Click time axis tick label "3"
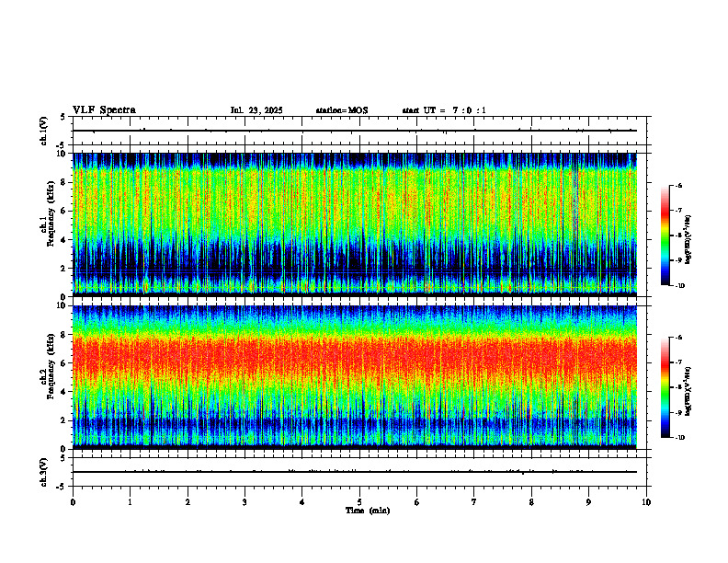The height and width of the screenshot is (563, 728). coord(245,502)
